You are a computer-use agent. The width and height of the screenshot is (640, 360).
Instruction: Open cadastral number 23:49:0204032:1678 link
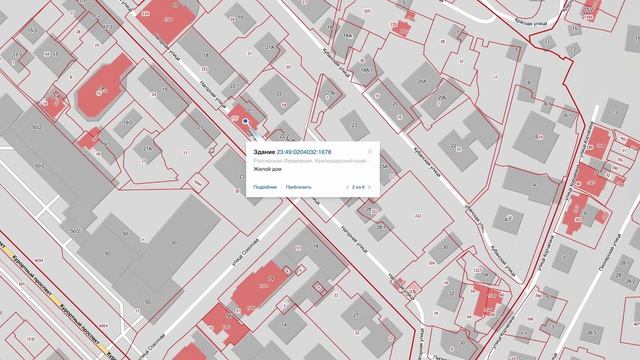pos(304,152)
